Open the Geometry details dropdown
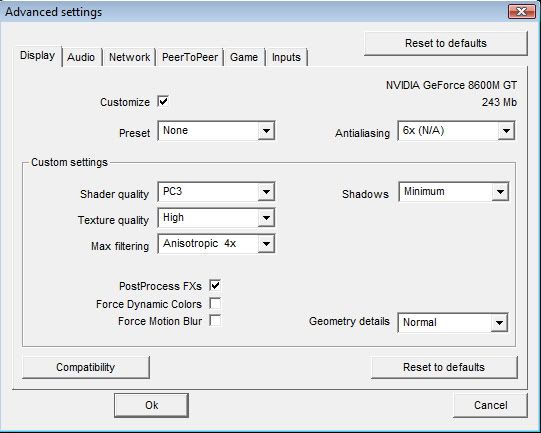Screen dimensions: 541x433 click(453, 323)
